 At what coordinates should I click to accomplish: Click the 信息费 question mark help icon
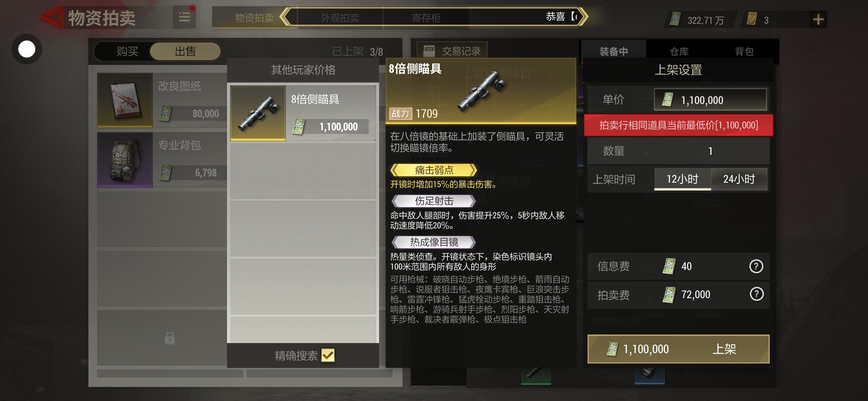click(756, 266)
